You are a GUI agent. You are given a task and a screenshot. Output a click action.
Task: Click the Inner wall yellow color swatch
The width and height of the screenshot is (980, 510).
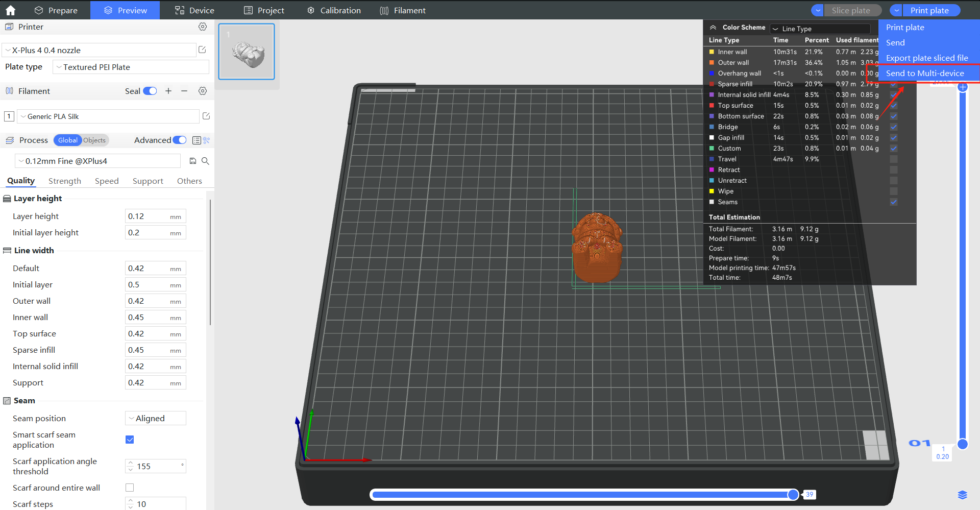pos(712,52)
